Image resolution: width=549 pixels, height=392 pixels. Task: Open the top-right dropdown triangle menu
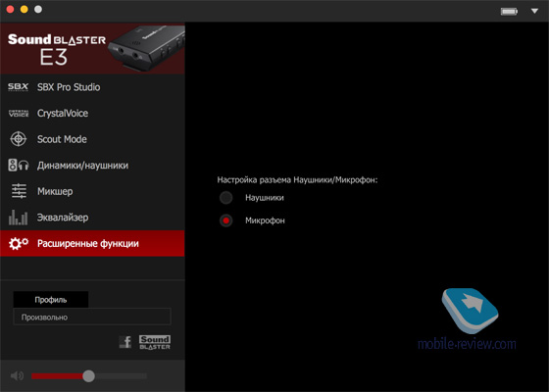pos(534,11)
